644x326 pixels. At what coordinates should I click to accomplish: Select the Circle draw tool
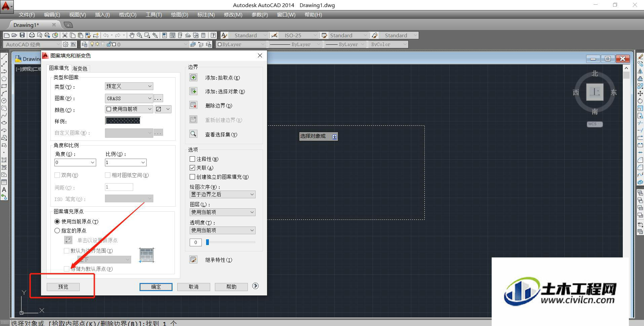click(x=4, y=101)
